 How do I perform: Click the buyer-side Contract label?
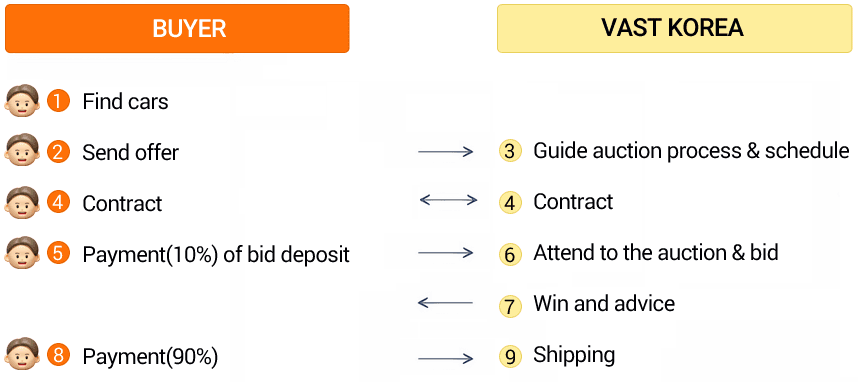click(x=122, y=204)
